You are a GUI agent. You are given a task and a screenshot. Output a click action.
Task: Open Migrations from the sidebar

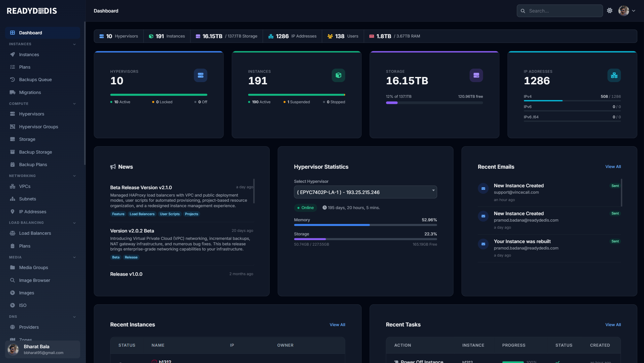(29, 92)
